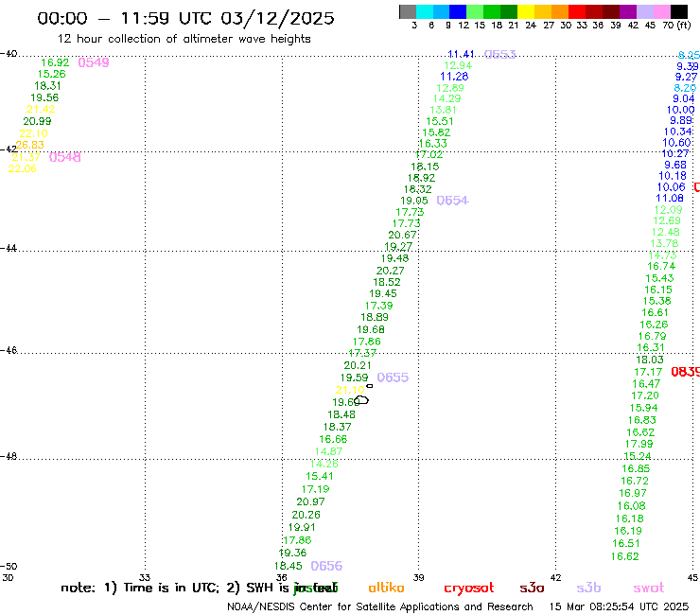Click the subtitle '12 hour collection of altimeter wave heights'
The image size is (700, 615).
point(184,39)
